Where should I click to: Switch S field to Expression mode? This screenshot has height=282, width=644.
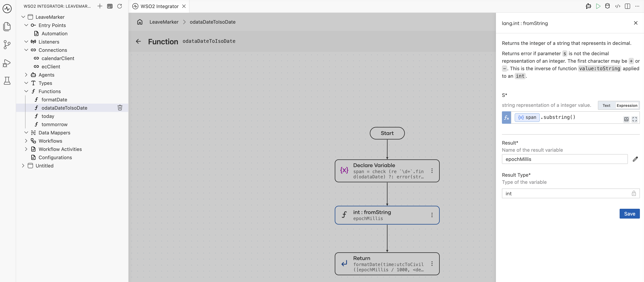627,106
